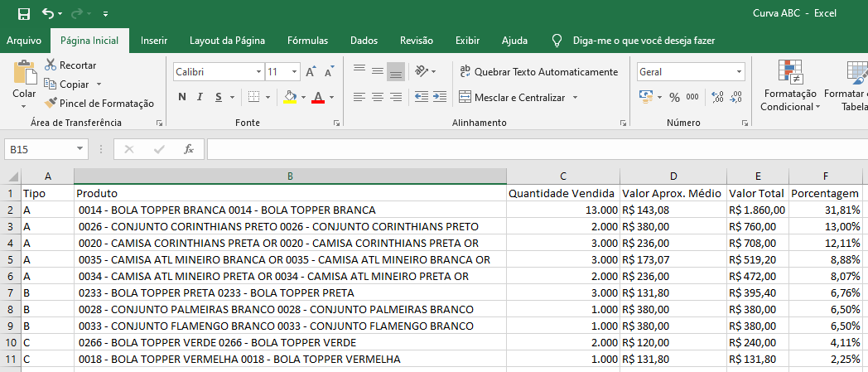Open the Fórmulas ribbon tab
Image resolution: width=868 pixels, height=372 pixels.
coord(307,40)
